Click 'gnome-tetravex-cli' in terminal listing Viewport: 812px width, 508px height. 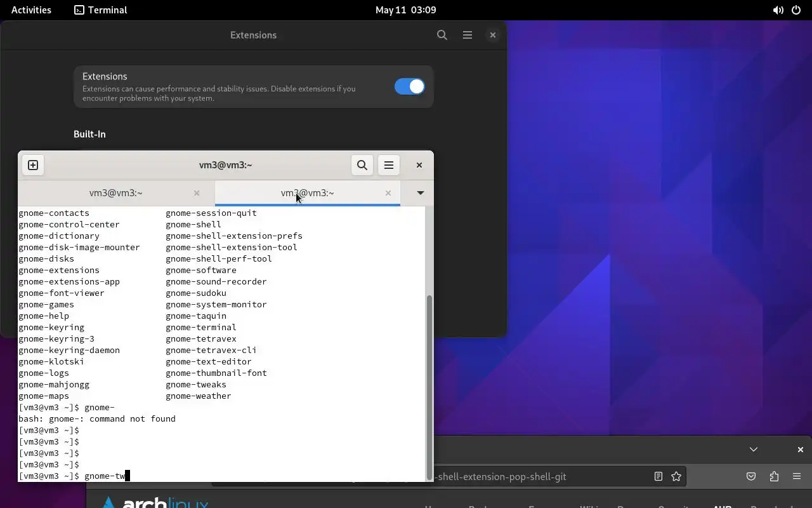[x=211, y=350]
